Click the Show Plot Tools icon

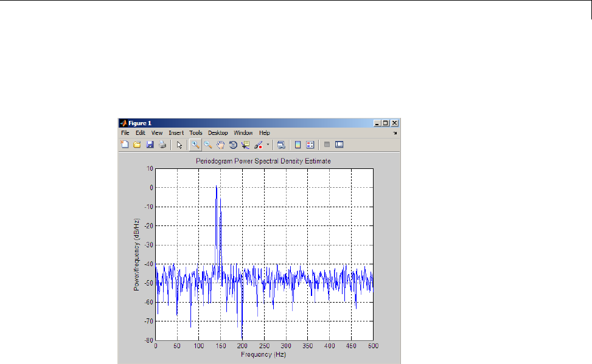click(x=340, y=145)
